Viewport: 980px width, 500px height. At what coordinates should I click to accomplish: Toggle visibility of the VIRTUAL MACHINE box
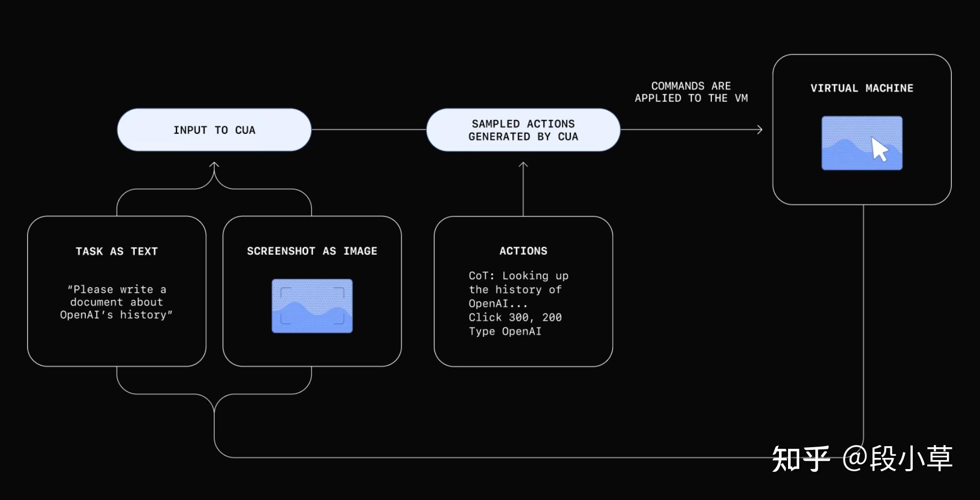point(862,88)
